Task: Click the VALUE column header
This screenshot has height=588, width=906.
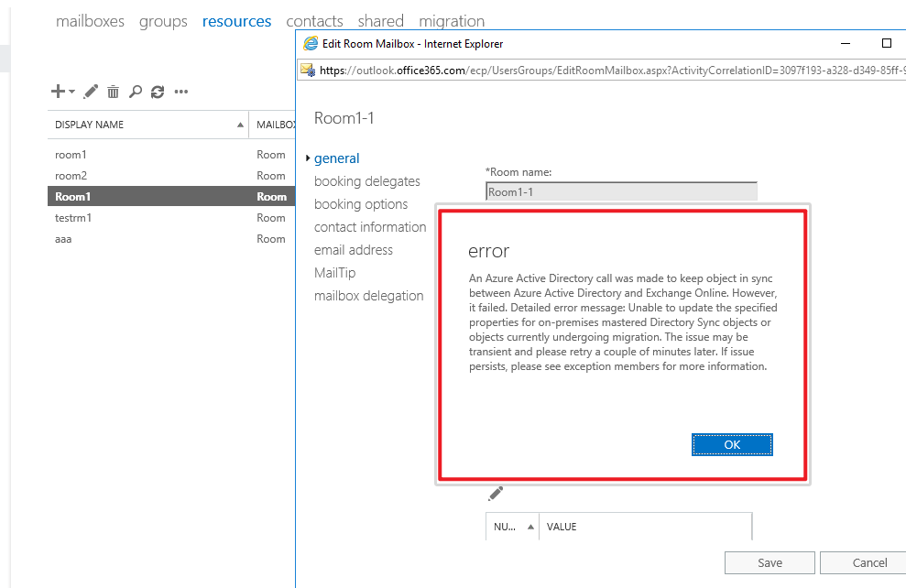Action: pyautogui.click(x=646, y=527)
